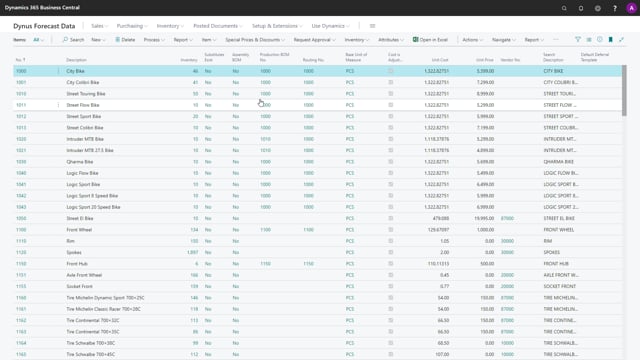The height and width of the screenshot is (360, 640).
Task: Expand the Use Dynamics menu
Action: click(x=330, y=26)
